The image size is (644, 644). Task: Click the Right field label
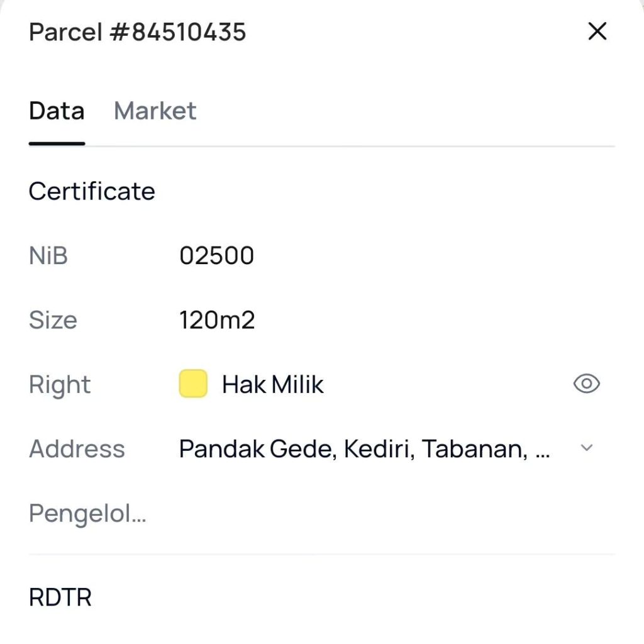pyautogui.click(x=60, y=386)
